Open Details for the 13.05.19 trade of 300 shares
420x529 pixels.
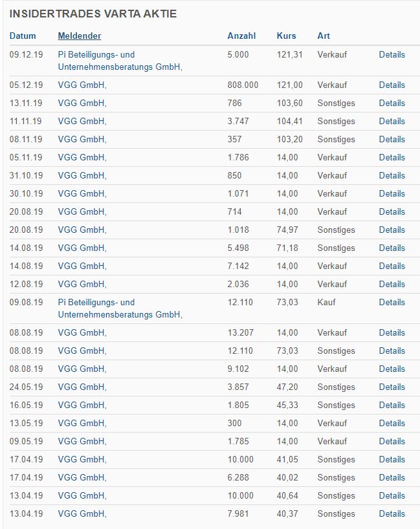coord(392,423)
